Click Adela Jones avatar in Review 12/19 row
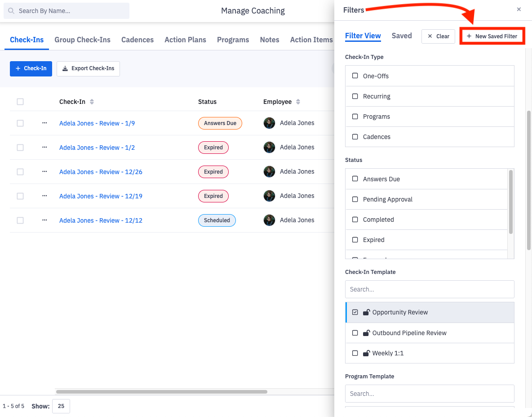 270,196
